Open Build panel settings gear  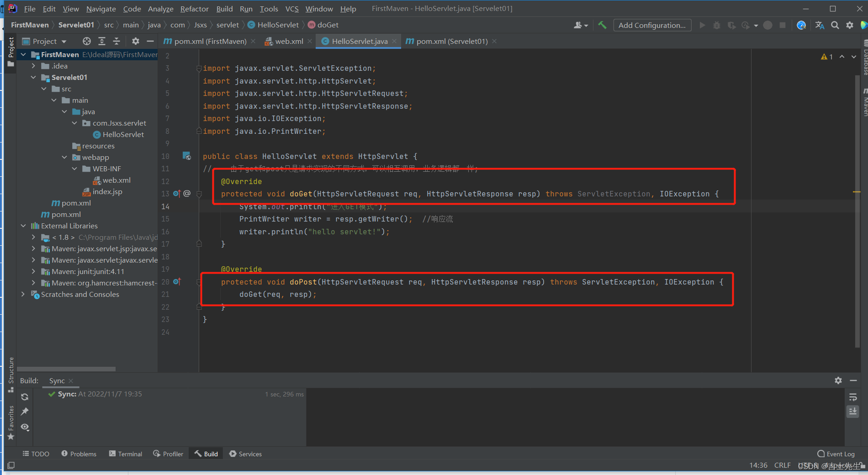point(838,380)
